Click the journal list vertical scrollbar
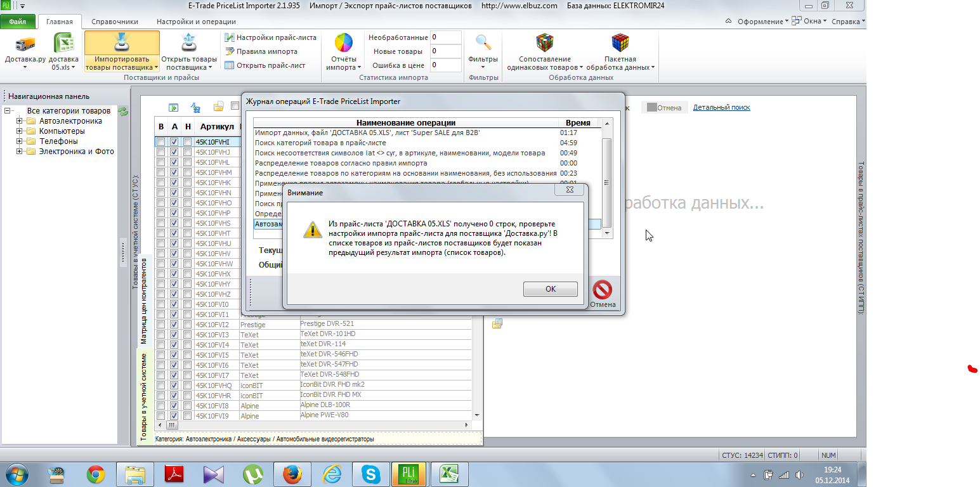Image resolution: width=980 pixels, height=487 pixels. (x=607, y=178)
